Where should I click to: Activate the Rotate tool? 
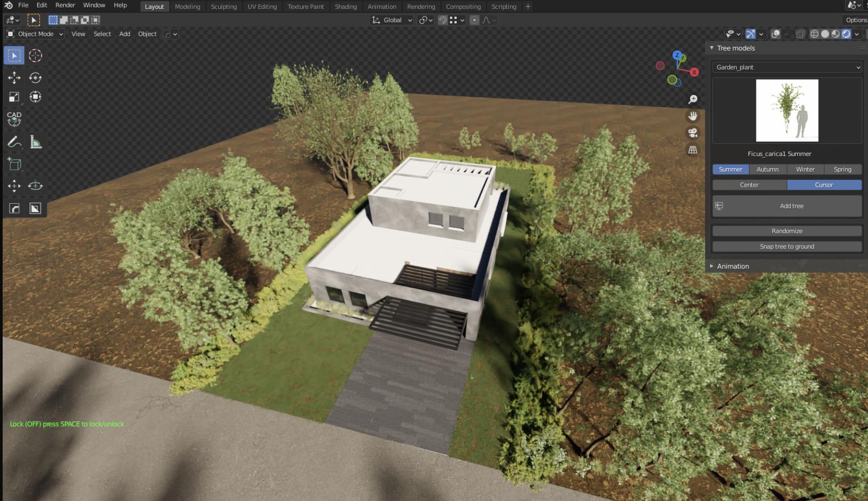coord(35,77)
